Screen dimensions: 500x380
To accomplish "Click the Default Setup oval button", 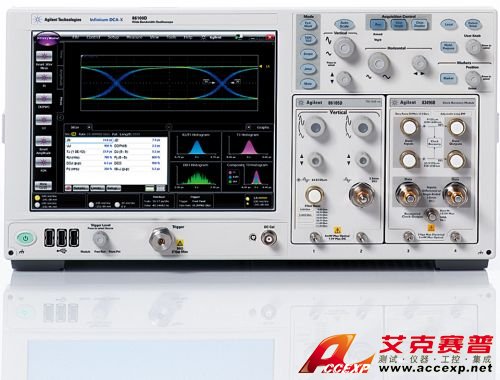I will (x=473, y=24).
